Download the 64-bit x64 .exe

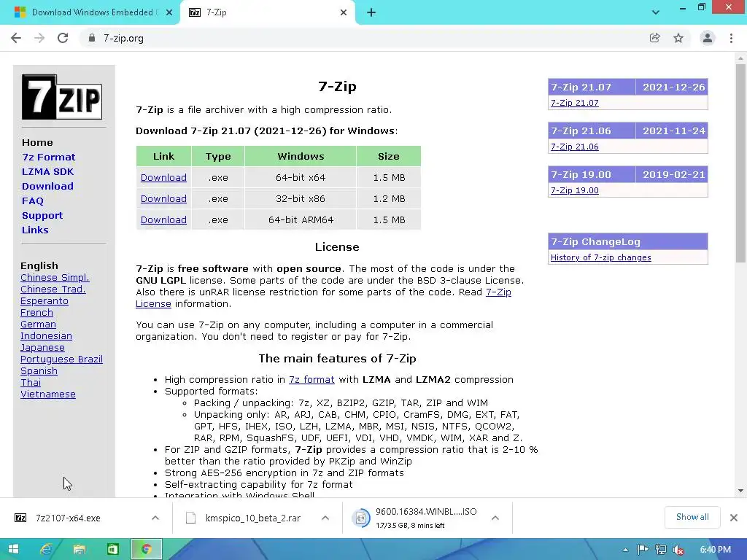(163, 178)
